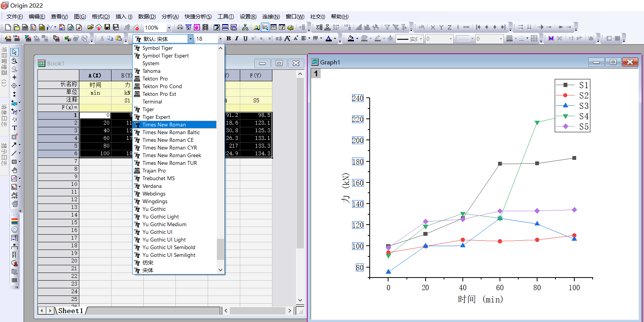Move to first column icon
This screenshot has width=644, height=322.
(x=478, y=27)
